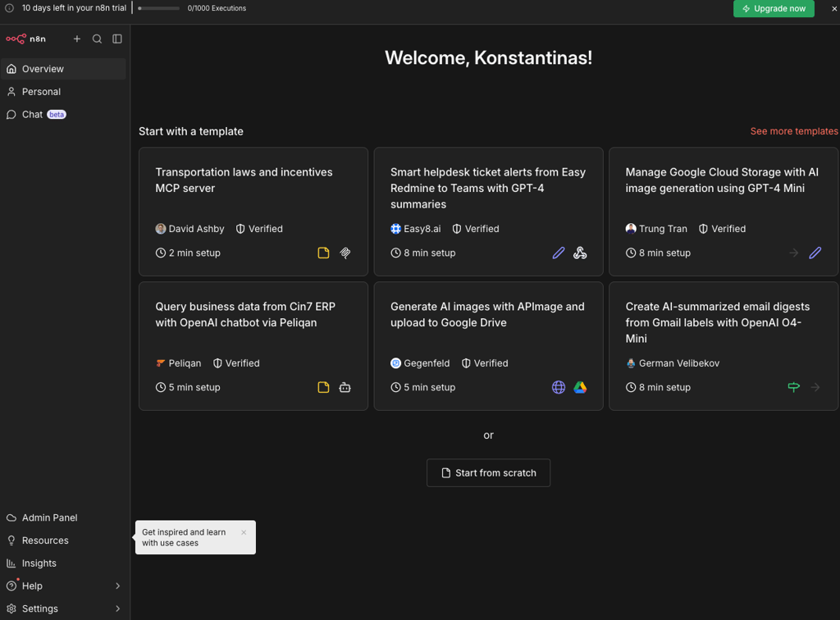The image size is (840, 620).
Task: Open Insights in sidebar
Action: (x=63, y=563)
